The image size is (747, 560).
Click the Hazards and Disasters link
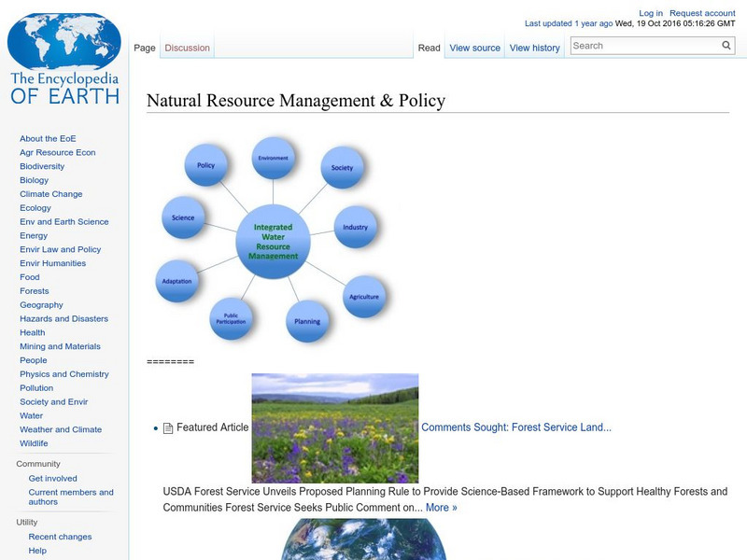click(x=65, y=318)
